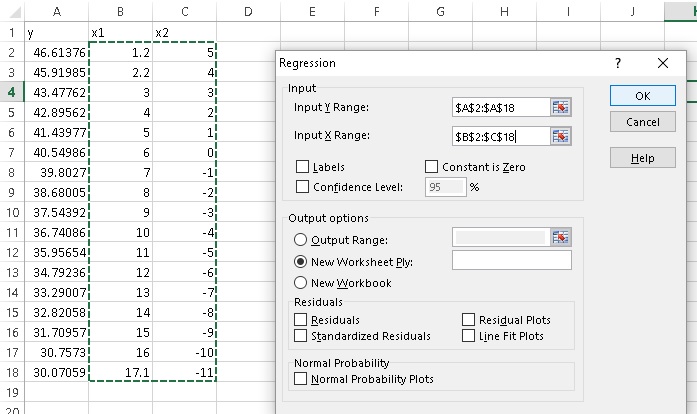Click the Input Y Range collapse-dialog icon
The width and height of the screenshot is (697, 414).
pos(560,108)
